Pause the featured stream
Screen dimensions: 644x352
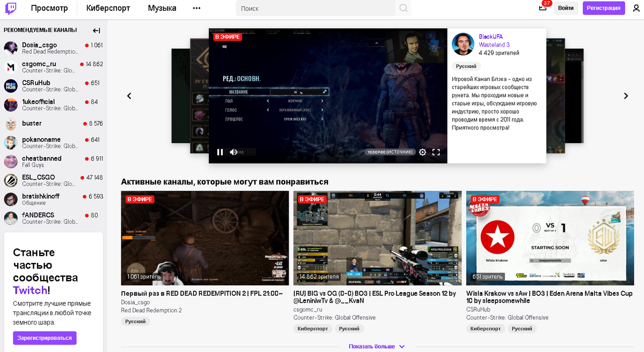coord(220,152)
